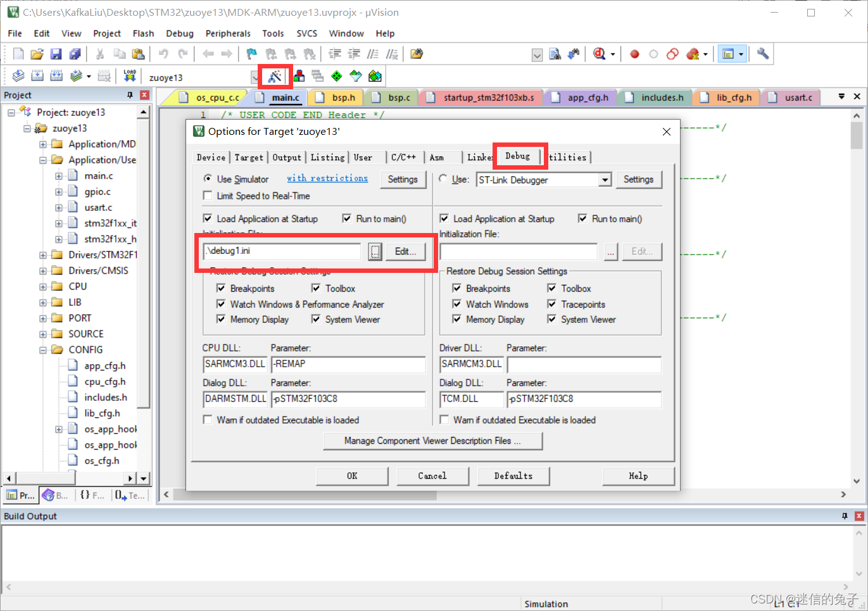This screenshot has width=868, height=611.
Task: Click the simulator CPU DLL -REMAP parameter field
Action: pyautogui.click(x=348, y=364)
